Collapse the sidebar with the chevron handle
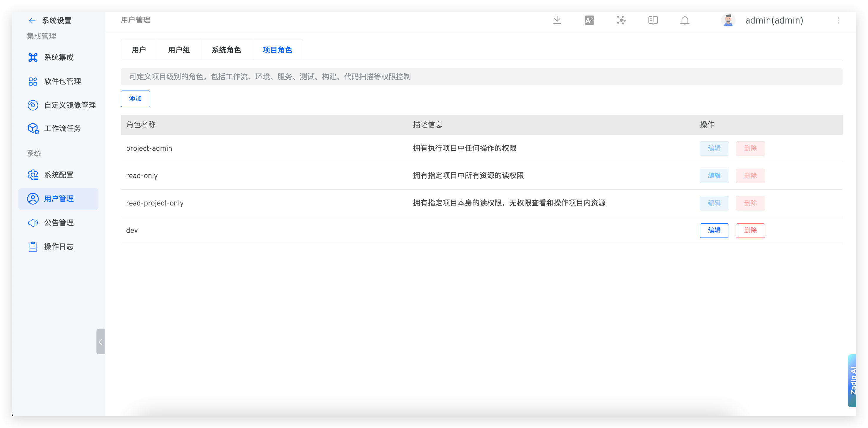 click(100, 342)
